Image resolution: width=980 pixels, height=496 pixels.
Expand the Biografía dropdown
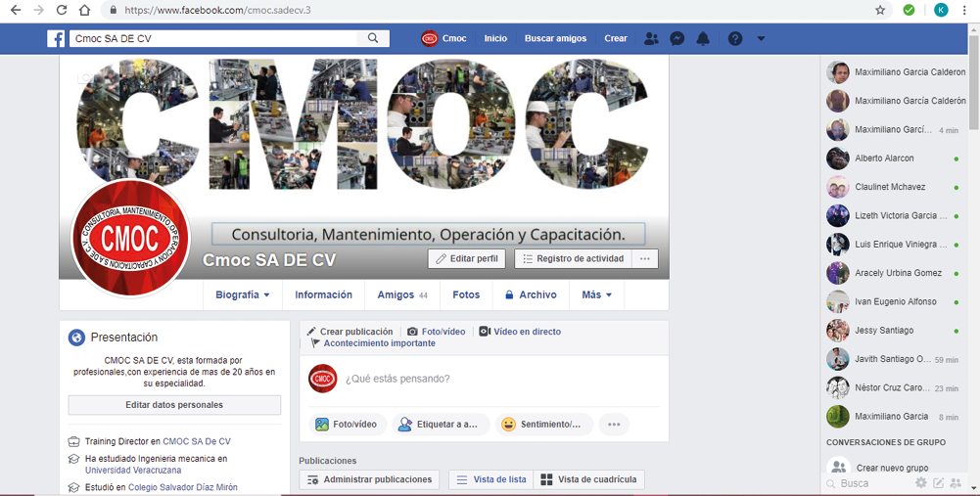coord(242,294)
